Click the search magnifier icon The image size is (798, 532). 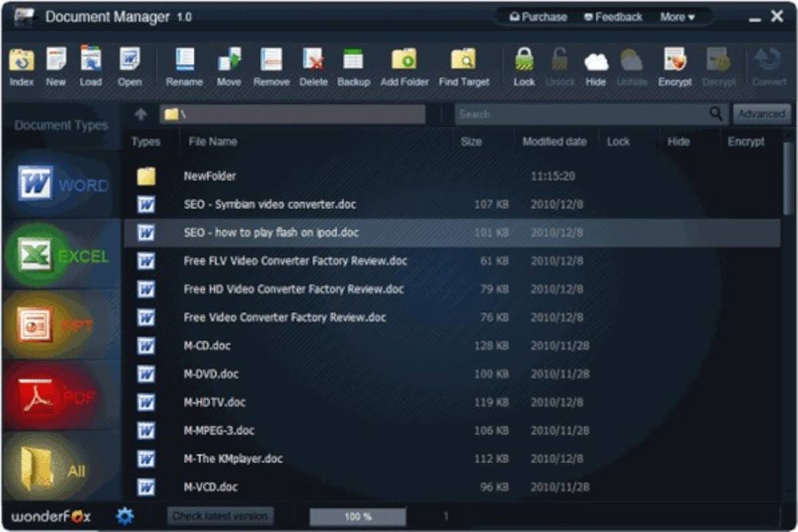click(x=716, y=114)
